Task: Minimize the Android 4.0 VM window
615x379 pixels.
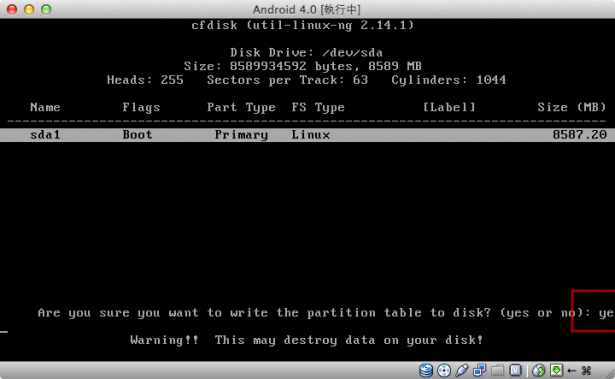Action: click(29, 9)
